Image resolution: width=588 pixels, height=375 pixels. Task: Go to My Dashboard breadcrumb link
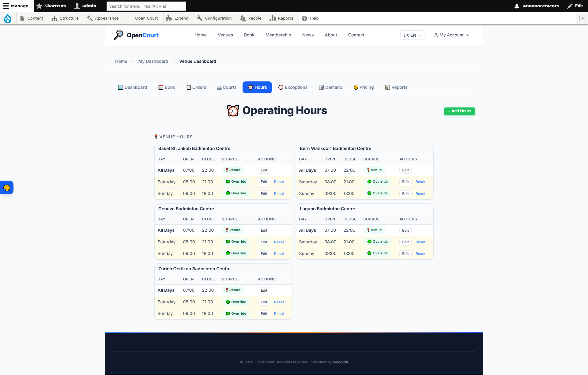click(153, 61)
